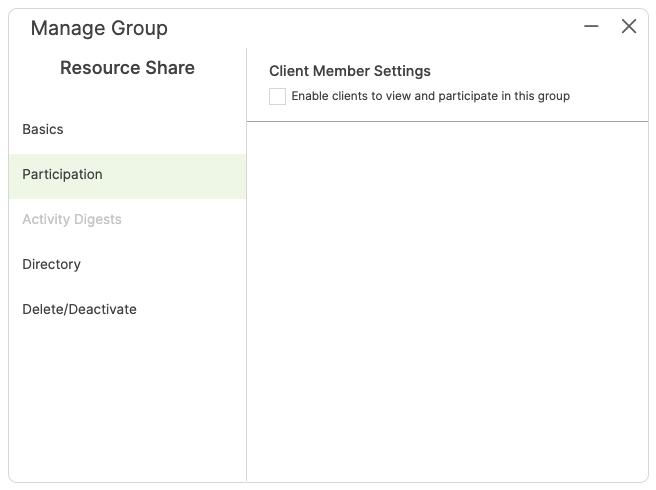Open the Basics section
656x490 pixels.
pyautogui.click(x=43, y=129)
